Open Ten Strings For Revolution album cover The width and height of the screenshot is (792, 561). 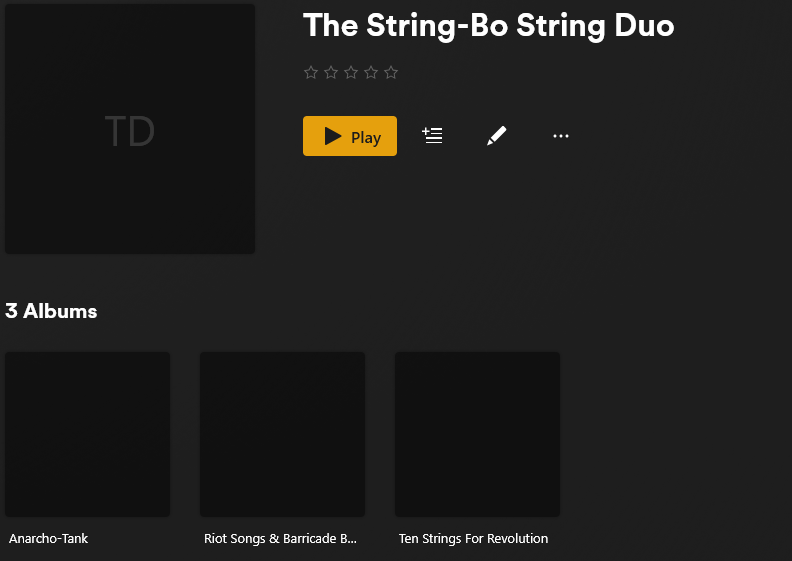477,434
